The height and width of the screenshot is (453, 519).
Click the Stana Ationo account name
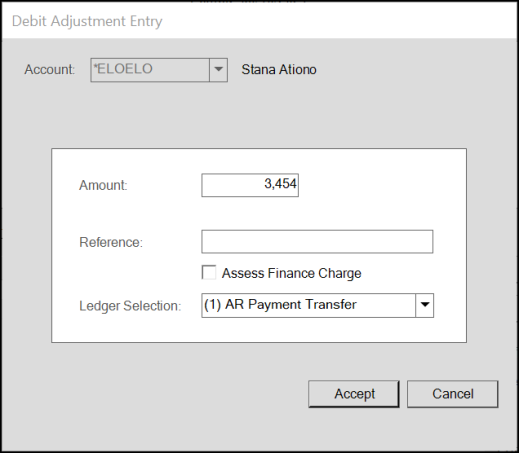pos(279,70)
